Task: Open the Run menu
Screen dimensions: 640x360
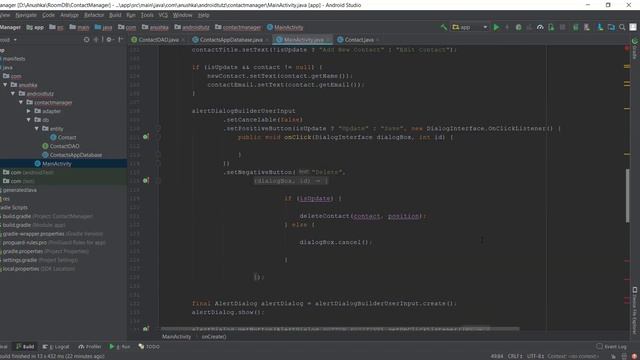Action: 131,15
